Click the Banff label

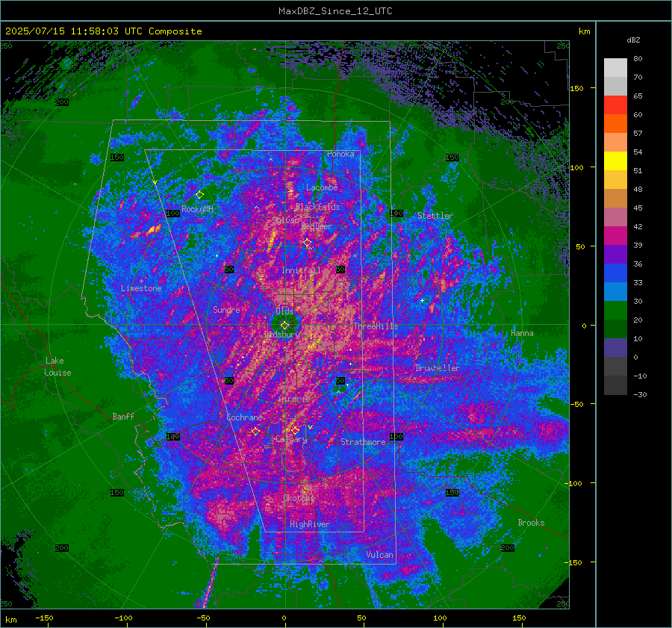(x=123, y=417)
